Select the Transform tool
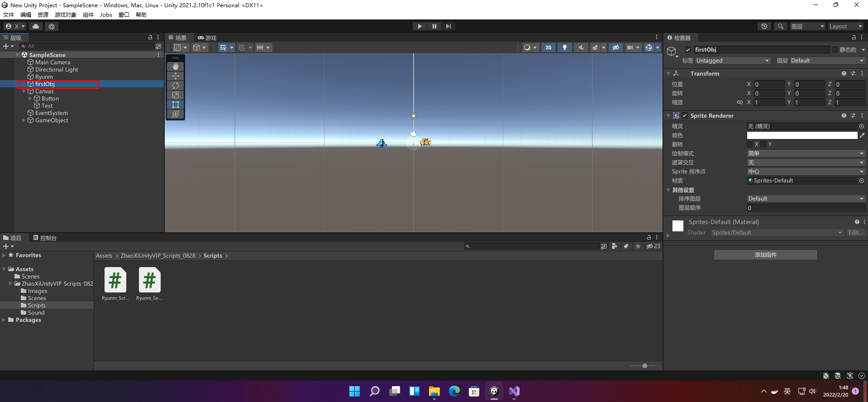The height and width of the screenshot is (402, 868). pyautogui.click(x=176, y=114)
